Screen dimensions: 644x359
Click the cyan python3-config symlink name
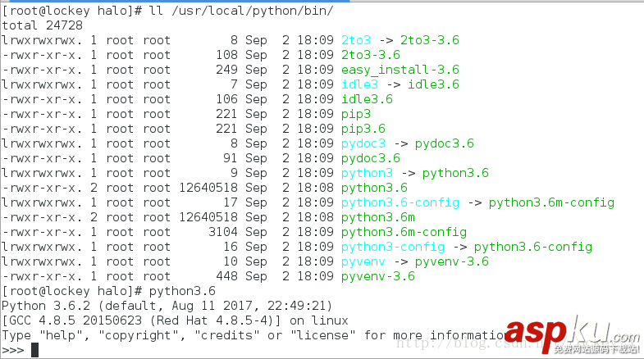(x=393, y=246)
